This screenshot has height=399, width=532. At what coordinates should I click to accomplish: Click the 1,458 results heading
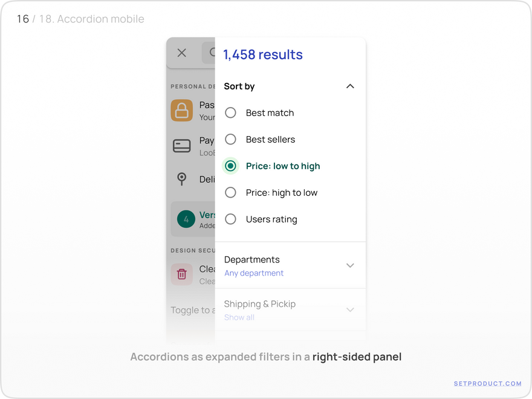click(x=263, y=54)
